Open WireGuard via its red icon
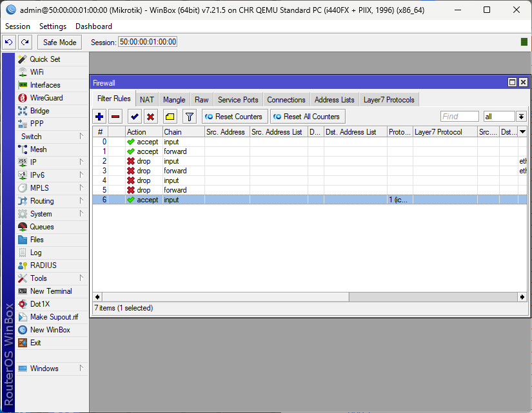This screenshot has height=413, width=532. 23,98
